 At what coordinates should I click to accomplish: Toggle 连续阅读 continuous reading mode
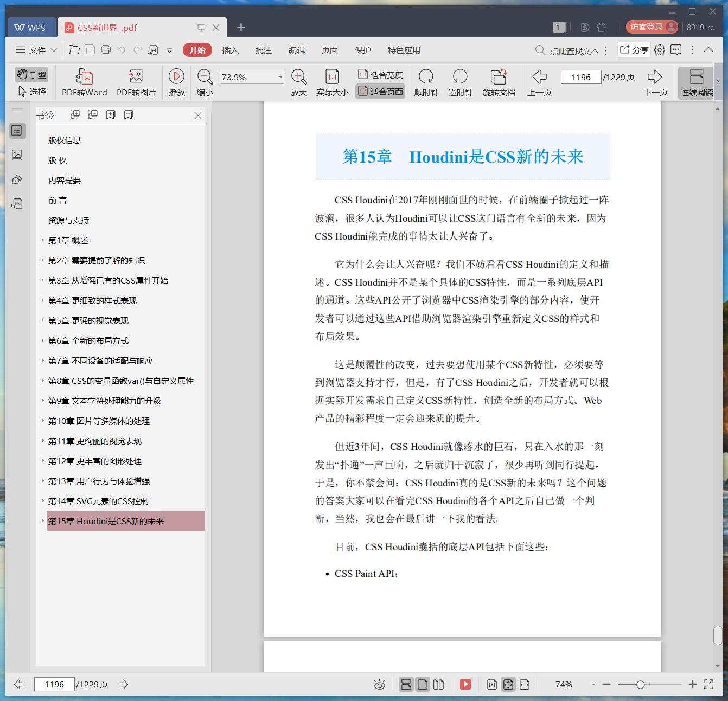pos(696,81)
